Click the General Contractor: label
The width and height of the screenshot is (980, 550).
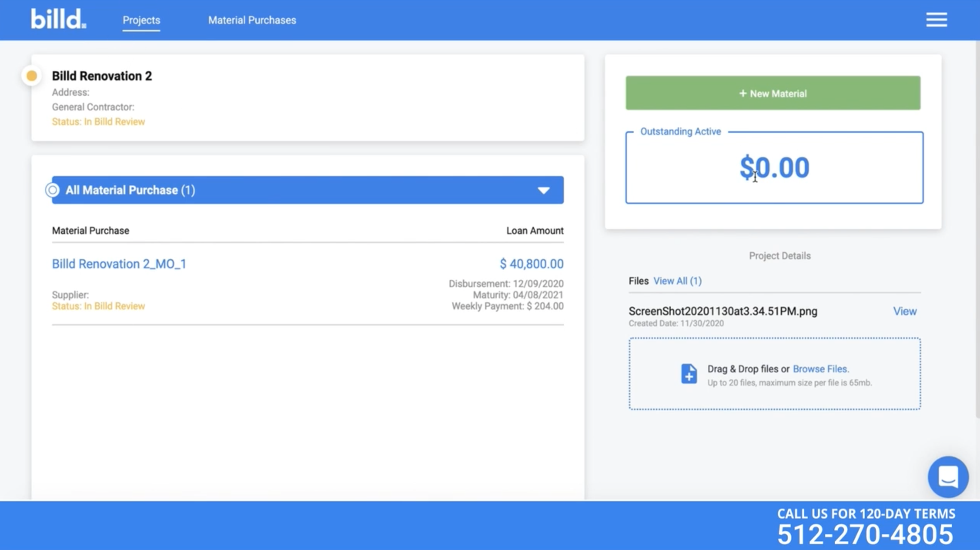(x=93, y=107)
